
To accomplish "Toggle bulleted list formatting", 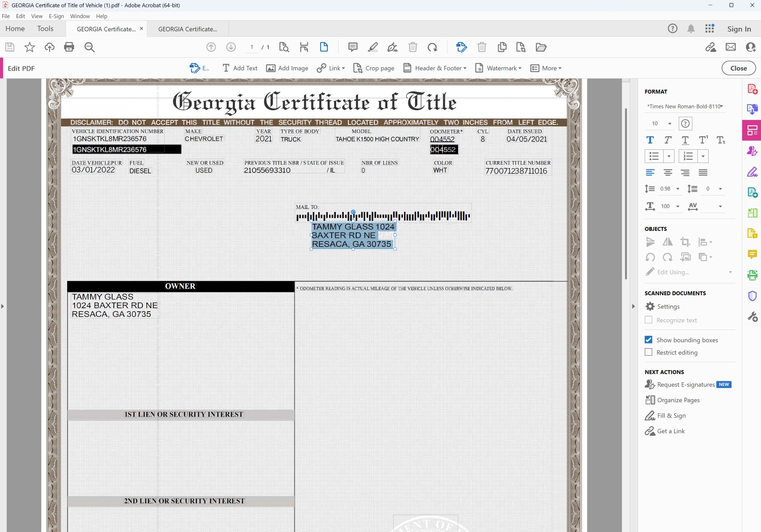I will pos(654,156).
